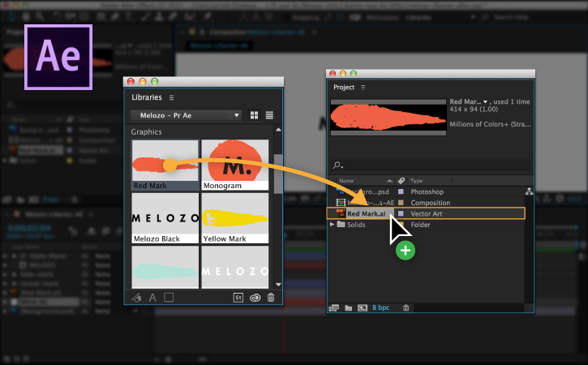Viewport: 588px width, 365px height.
Task: Open the Melozo – Pr Ae library dropdown
Action: (186, 115)
